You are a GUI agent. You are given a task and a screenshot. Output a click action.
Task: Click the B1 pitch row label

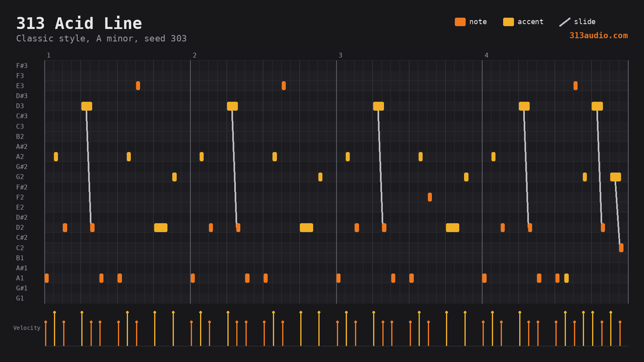[x=20, y=258]
